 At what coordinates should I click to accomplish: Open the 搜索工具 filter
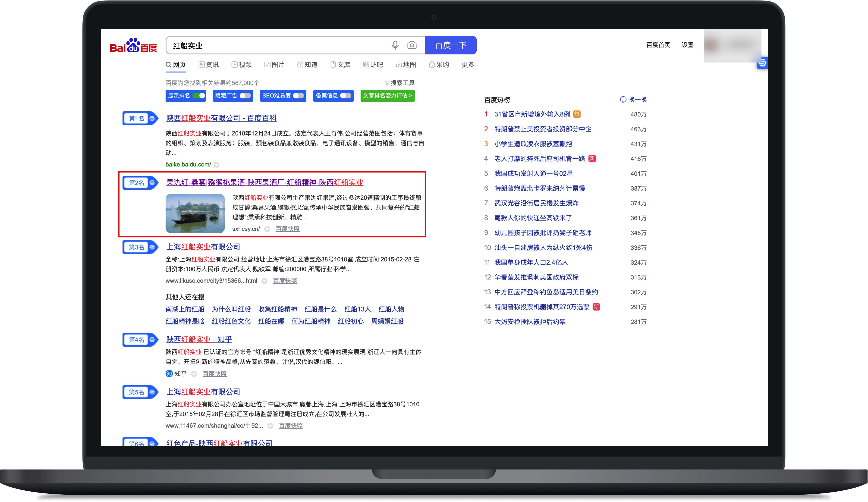pyautogui.click(x=399, y=83)
